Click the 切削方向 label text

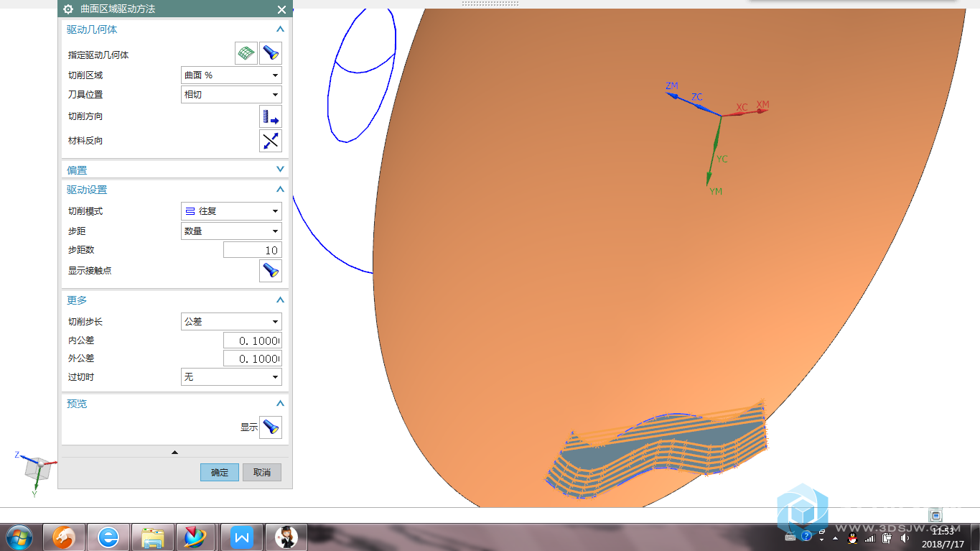[x=85, y=116]
